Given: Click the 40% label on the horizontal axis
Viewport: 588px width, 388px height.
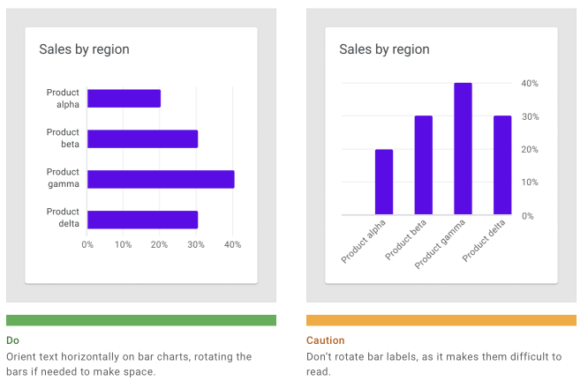Looking at the screenshot, I should click(232, 244).
